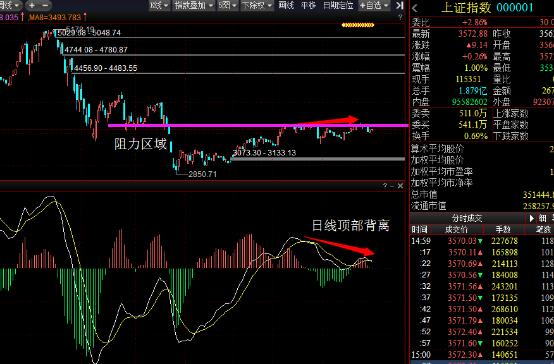Open the 不除权 adjustment dropdown
The image size is (554, 364).
(257, 5)
